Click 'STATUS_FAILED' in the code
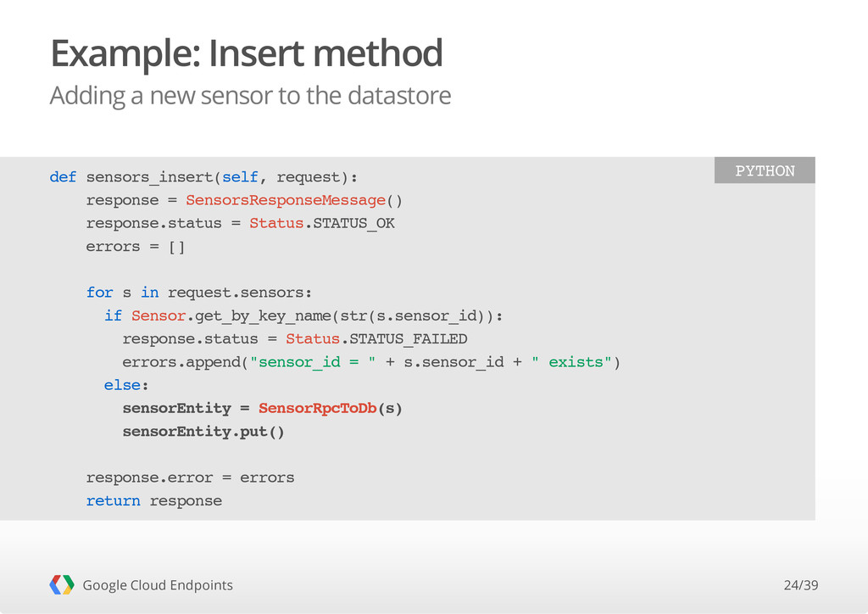 click(x=408, y=339)
